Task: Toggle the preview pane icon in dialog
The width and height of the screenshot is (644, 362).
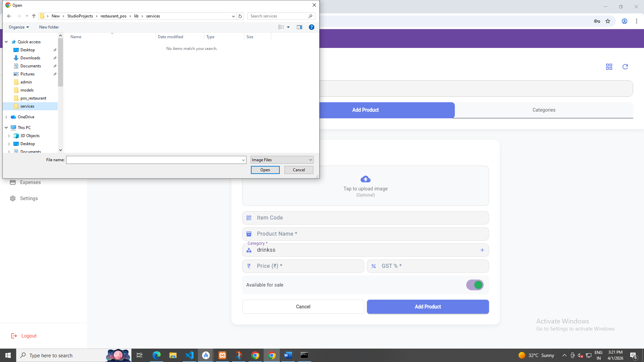Action: tap(299, 27)
